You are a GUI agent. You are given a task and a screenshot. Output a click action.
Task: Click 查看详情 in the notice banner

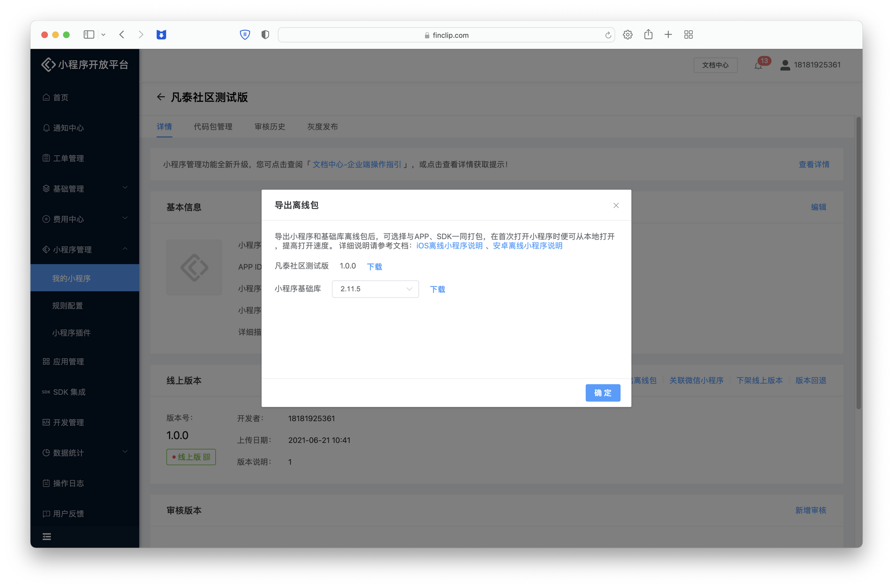pyautogui.click(x=814, y=165)
